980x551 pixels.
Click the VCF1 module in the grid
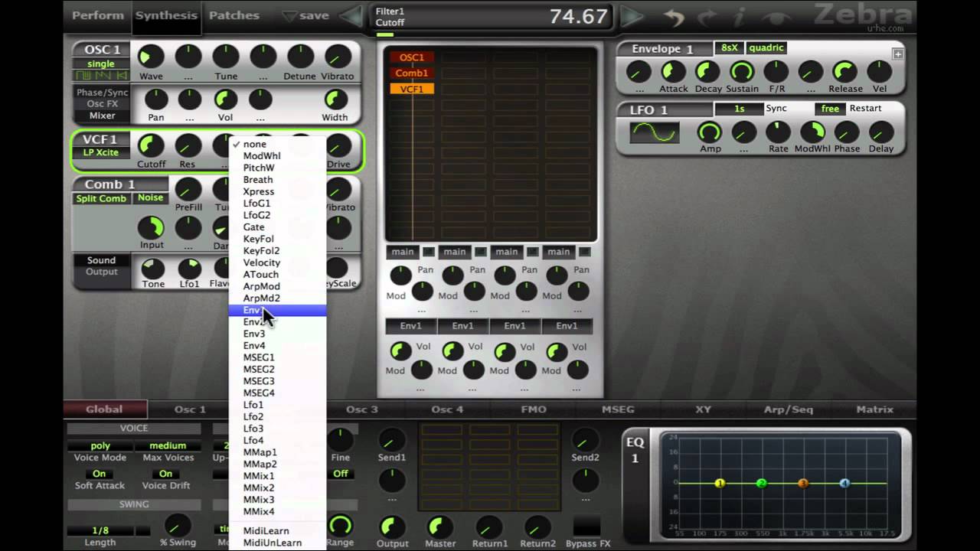coord(412,89)
